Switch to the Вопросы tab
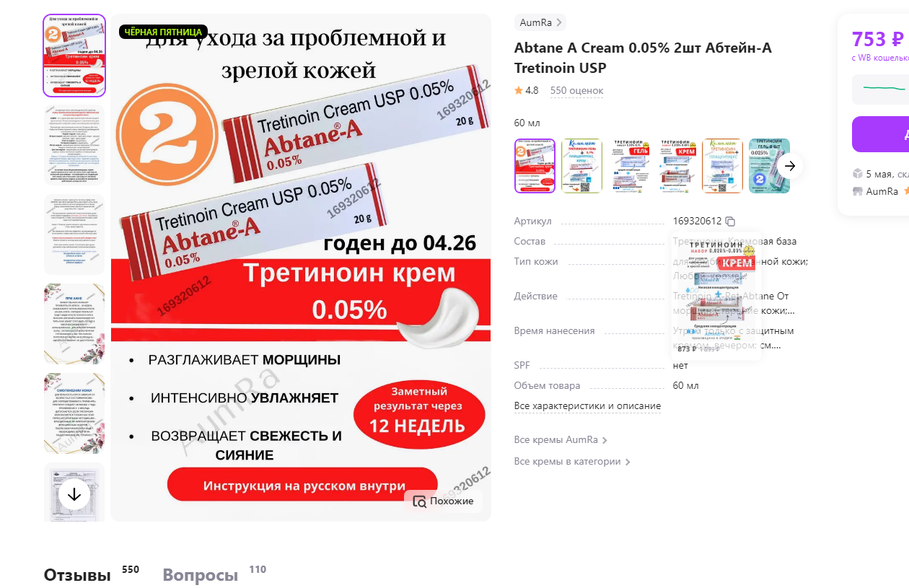Viewport: 909px width, 588px height. pyautogui.click(x=201, y=576)
